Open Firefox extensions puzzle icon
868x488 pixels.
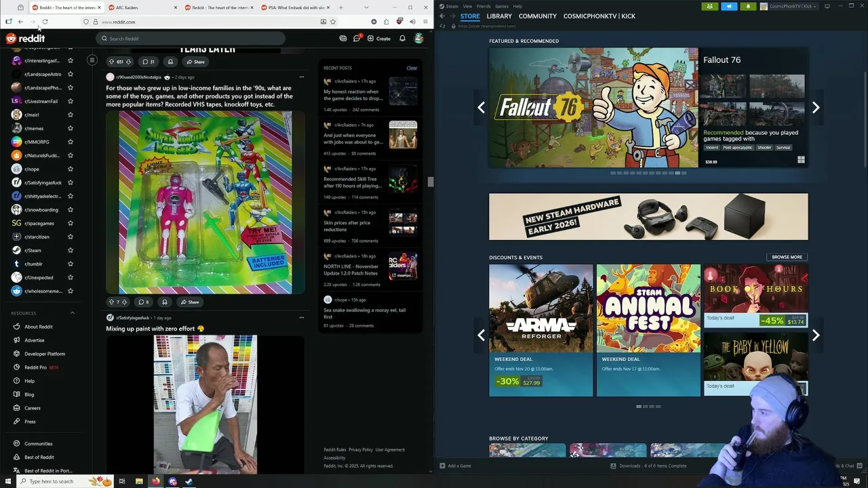click(x=387, y=22)
